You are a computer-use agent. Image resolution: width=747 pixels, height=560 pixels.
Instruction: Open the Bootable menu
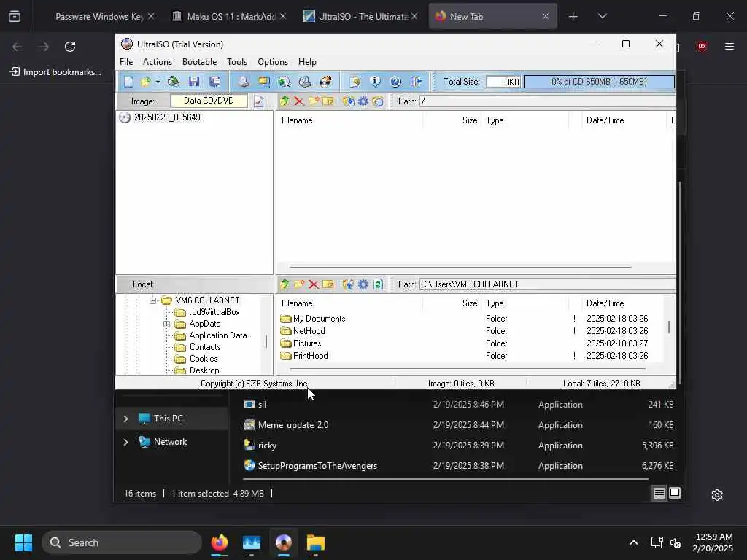[200, 62]
